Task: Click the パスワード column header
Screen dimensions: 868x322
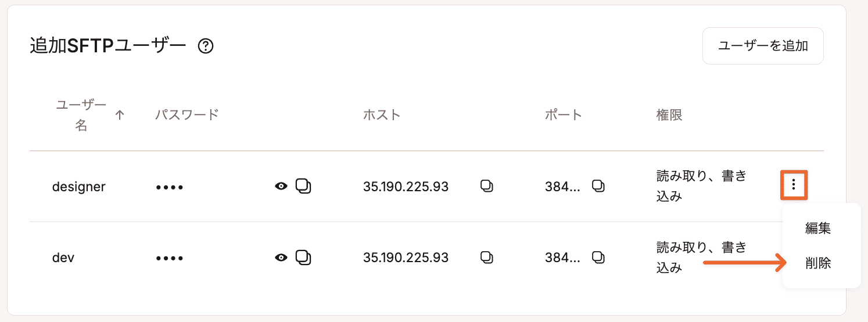Action: point(186,115)
